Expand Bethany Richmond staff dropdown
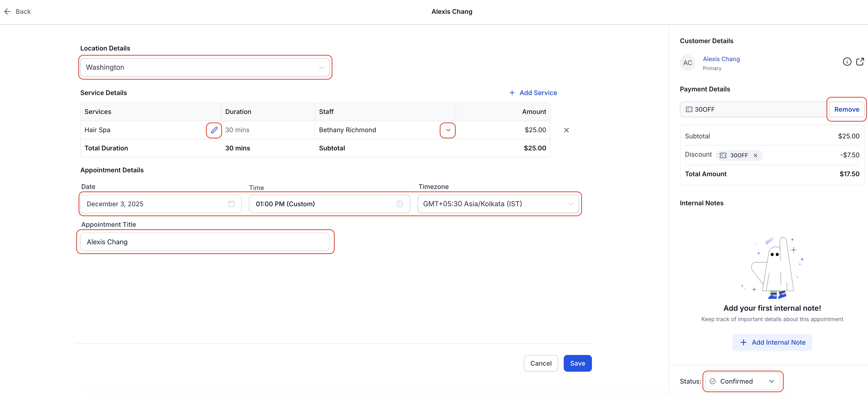 (448, 130)
